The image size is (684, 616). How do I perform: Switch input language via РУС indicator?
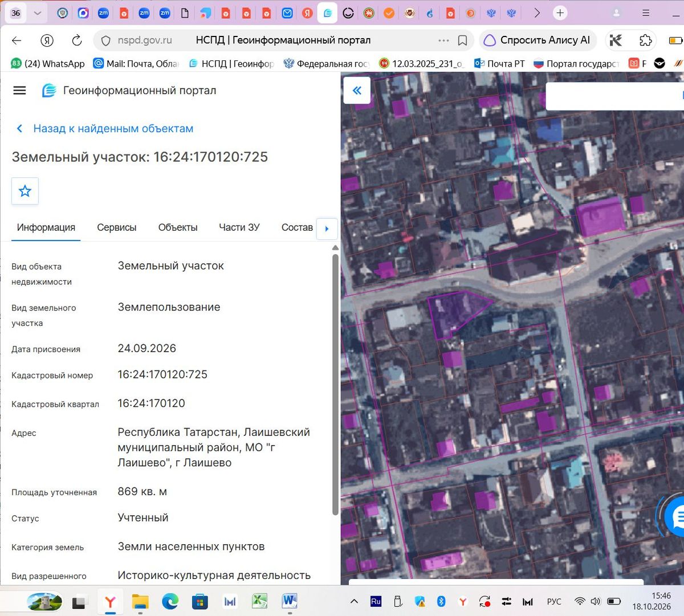[x=554, y=601]
